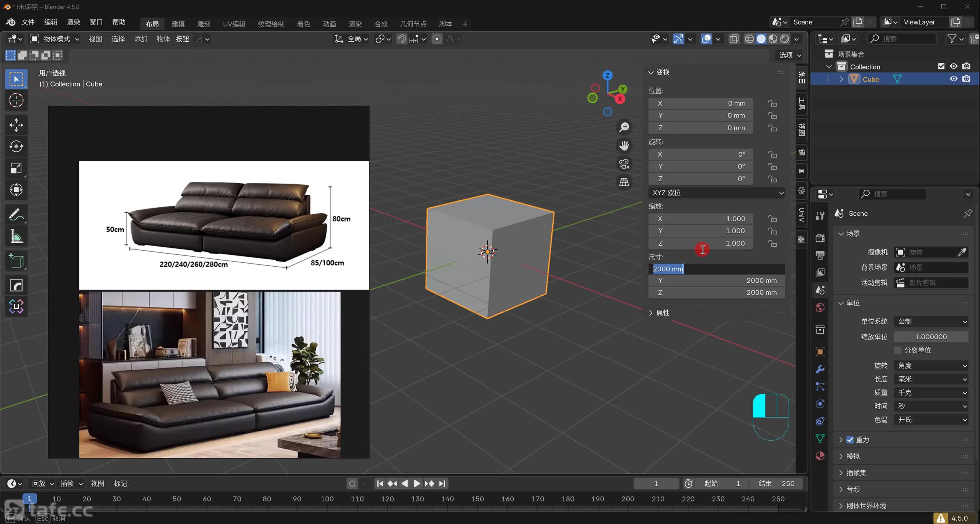This screenshot has height=524, width=980.
Task: Select the Move tool in left toolbar
Action: [16, 125]
